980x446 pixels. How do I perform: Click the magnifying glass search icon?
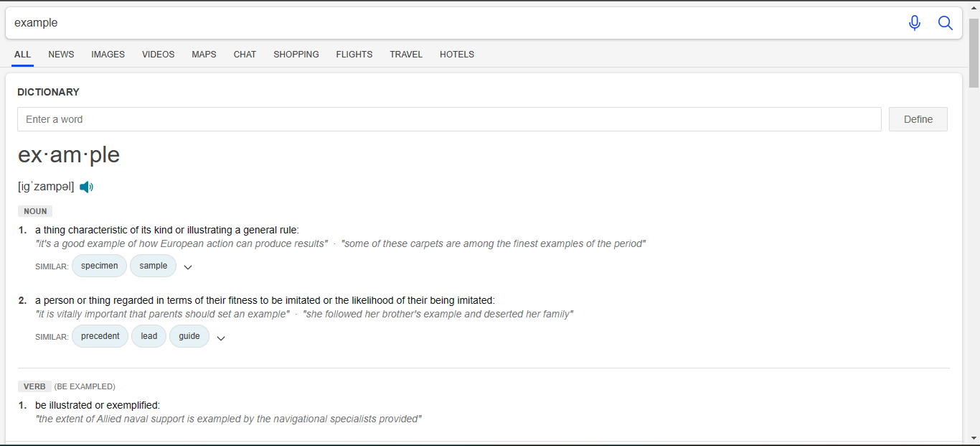pyautogui.click(x=945, y=22)
